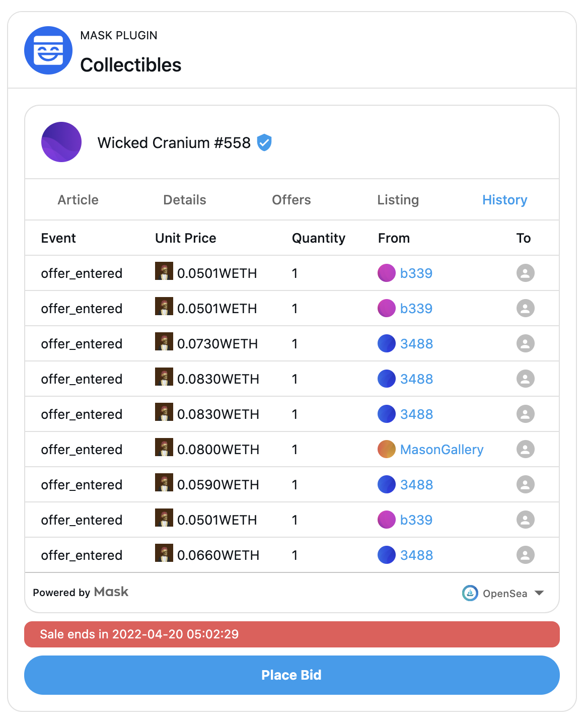Click the recipient avatar in the first row
Screen dimensions: 585x728
pyautogui.click(x=525, y=273)
